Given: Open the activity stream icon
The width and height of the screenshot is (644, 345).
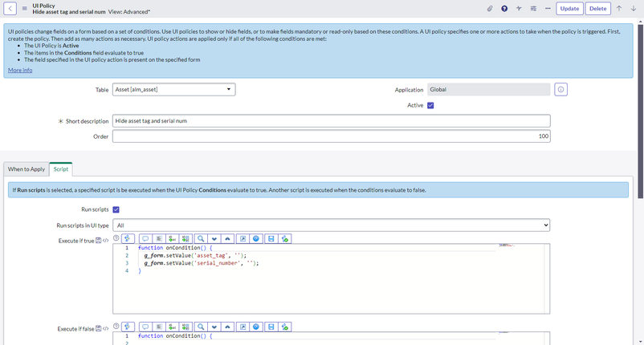Looking at the screenshot, I should click(519, 9).
